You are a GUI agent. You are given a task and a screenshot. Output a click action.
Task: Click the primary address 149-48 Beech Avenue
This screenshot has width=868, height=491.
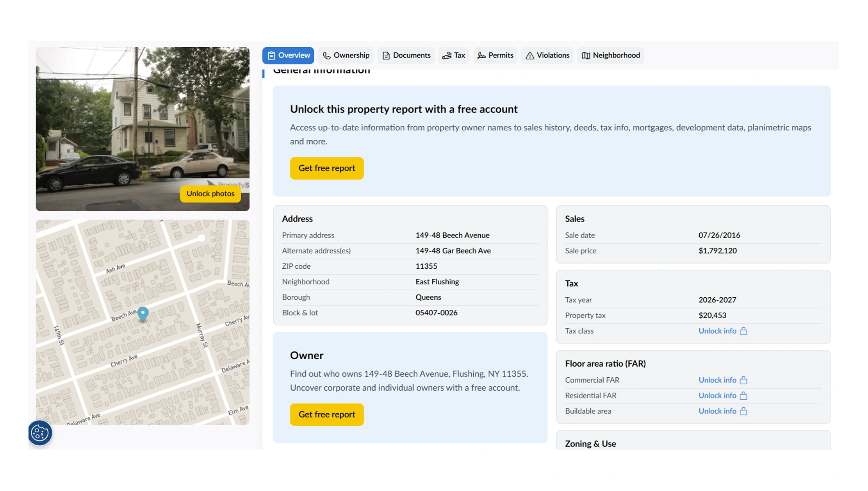(x=452, y=235)
